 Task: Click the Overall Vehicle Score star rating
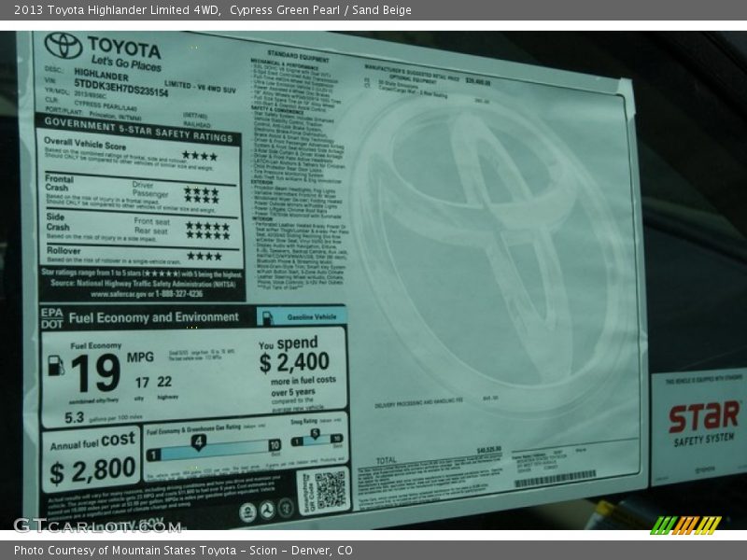click(200, 156)
